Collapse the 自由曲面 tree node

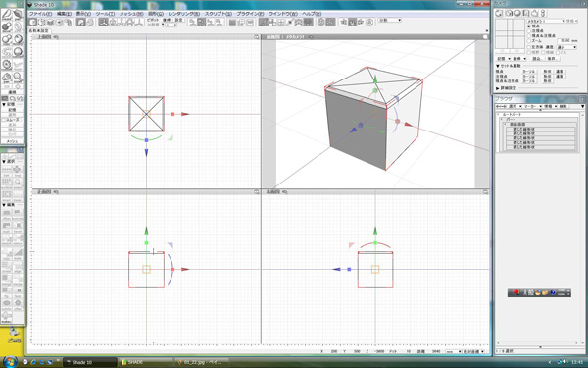pyautogui.click(x=506, y=124)
